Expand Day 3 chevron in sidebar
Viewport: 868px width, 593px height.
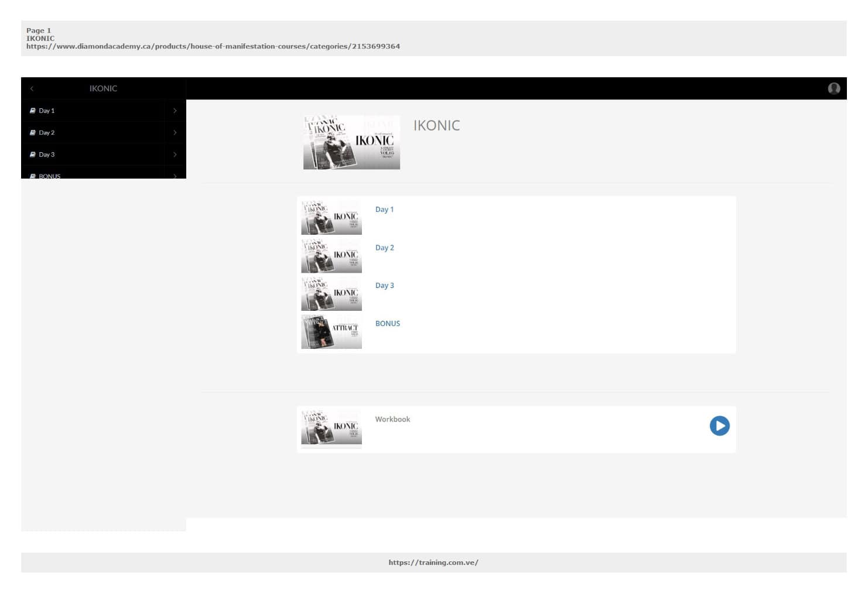(x=175, y=155)
